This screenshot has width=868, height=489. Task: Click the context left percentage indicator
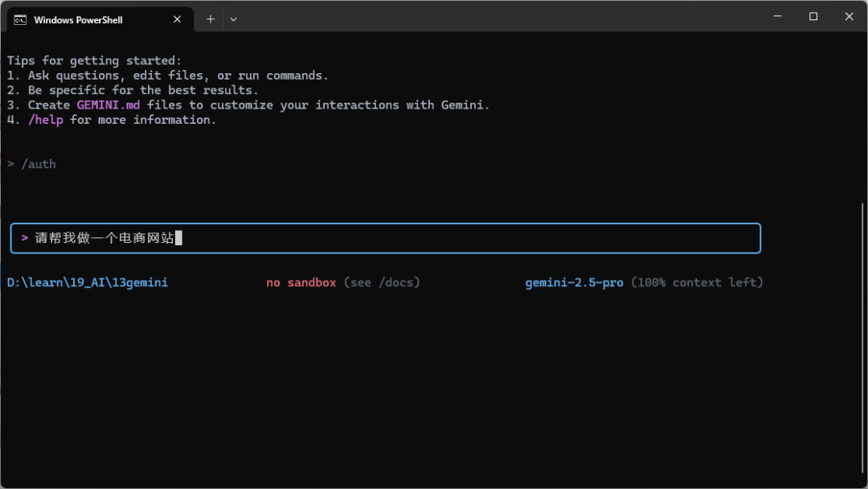pos(697,282)
